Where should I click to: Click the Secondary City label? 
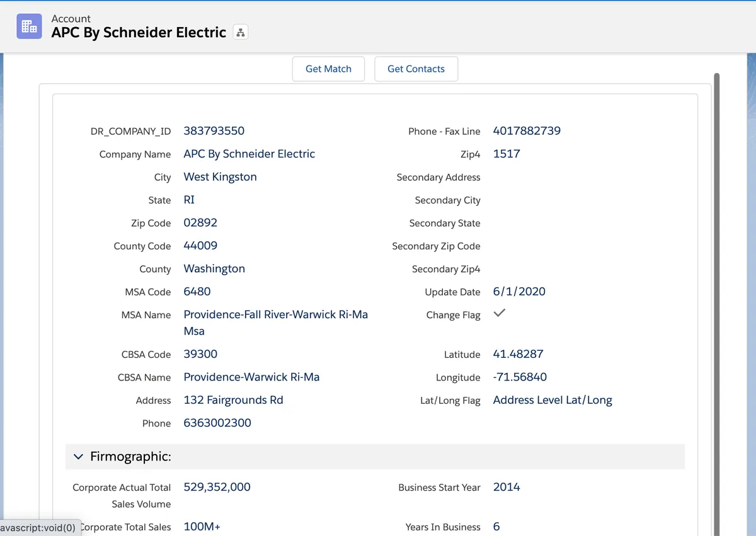coord(447,200)
